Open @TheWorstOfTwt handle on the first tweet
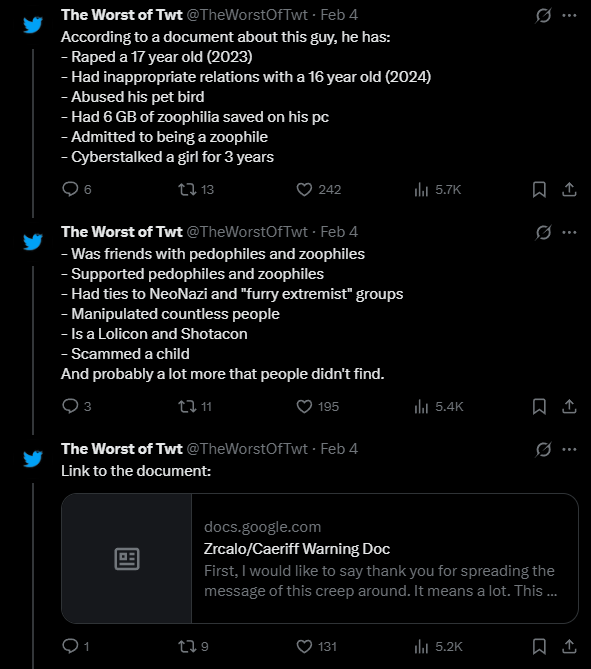Viewport: 591px width, 669px height. coord(247,15)
